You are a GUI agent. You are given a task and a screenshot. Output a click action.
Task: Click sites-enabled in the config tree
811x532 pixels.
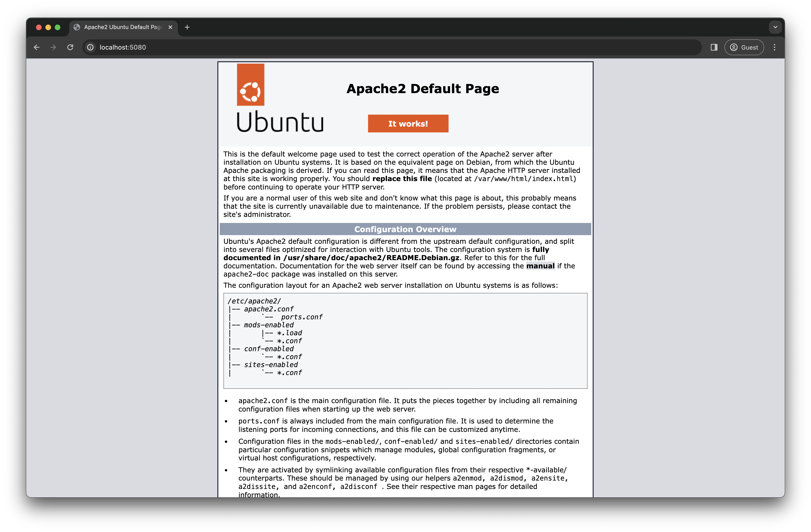pyautogui.click(x=271, y=365)
